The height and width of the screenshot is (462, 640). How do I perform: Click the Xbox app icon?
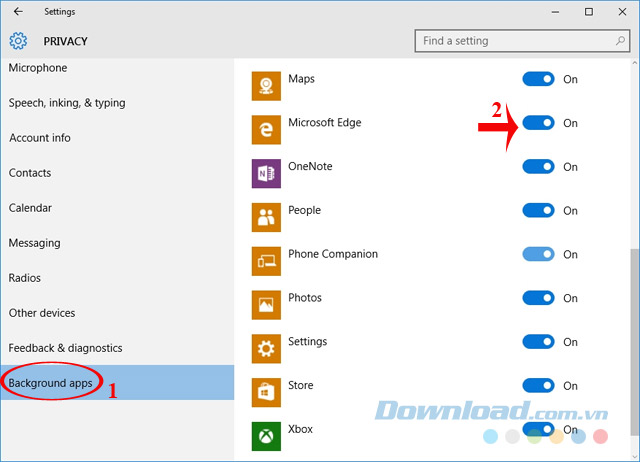pos(266,436)
